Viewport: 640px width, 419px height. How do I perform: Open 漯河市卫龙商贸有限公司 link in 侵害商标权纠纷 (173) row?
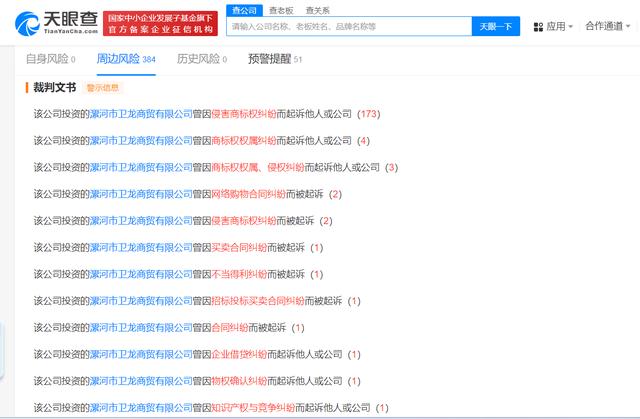(x=141, y=114)
